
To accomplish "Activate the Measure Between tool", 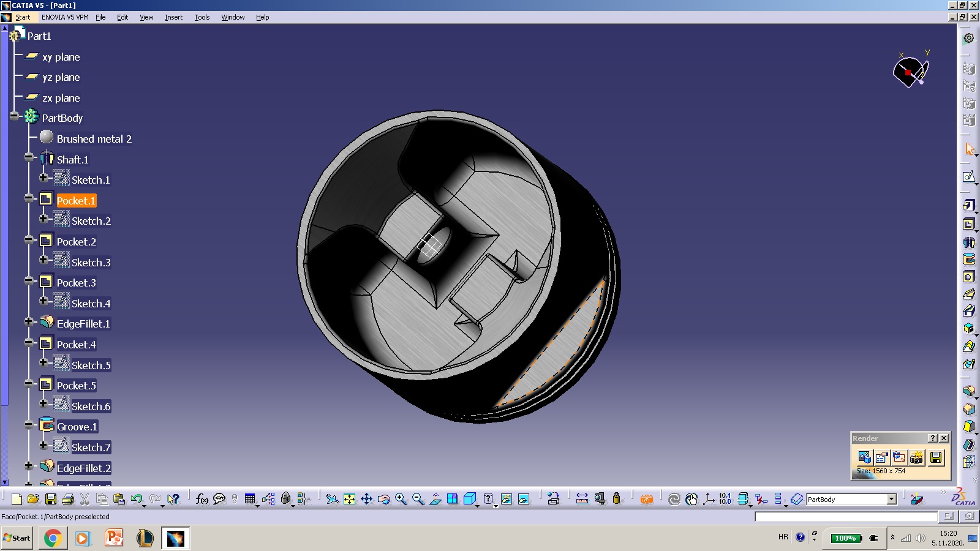I will 582,499.
